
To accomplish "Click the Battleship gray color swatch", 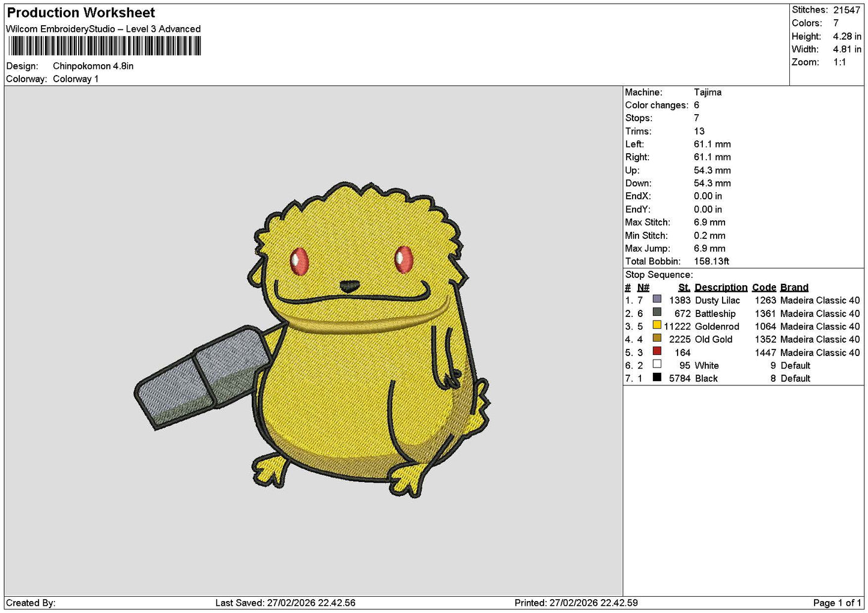I will (x=657, y=312).
